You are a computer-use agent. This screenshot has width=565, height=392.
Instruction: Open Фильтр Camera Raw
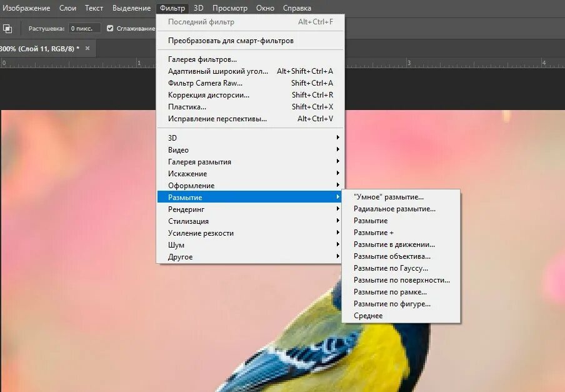click(251, 83)
